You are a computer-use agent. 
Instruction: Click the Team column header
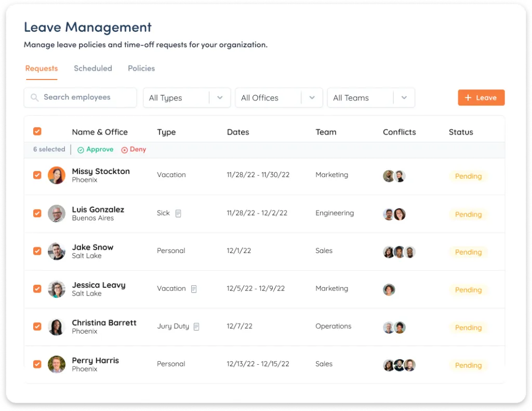click(326, 132)
